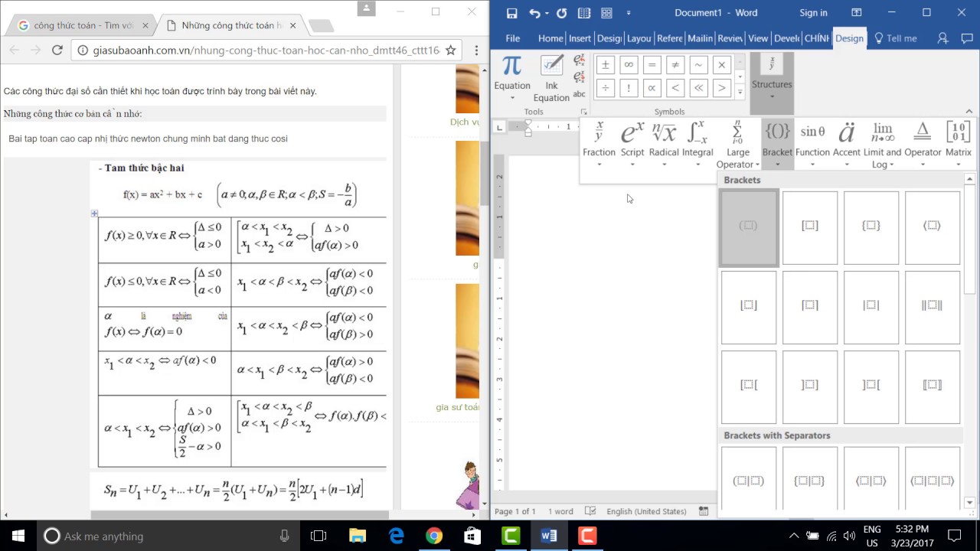Open the Large Operator dropdown
Viewport: 980px width, 551px height.
[x=737, y=144]
